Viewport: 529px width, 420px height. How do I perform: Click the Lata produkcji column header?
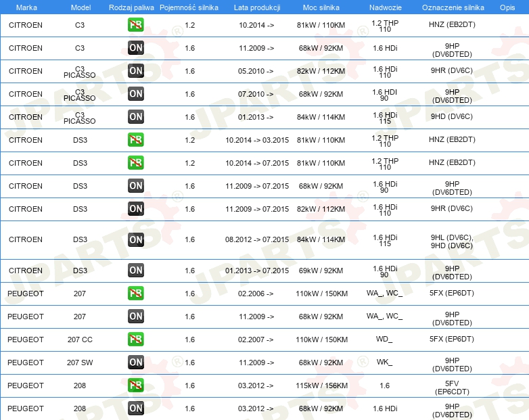pos(257,7)
